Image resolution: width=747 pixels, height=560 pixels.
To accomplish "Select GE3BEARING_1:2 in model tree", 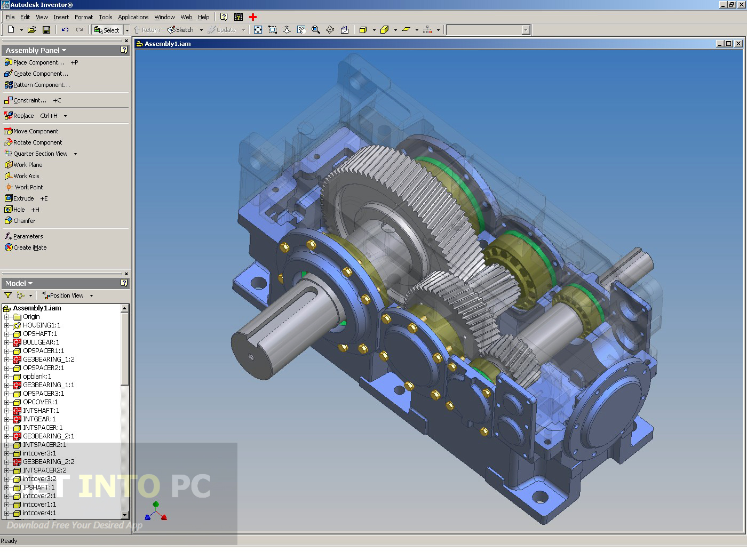I will click(49, 359).
